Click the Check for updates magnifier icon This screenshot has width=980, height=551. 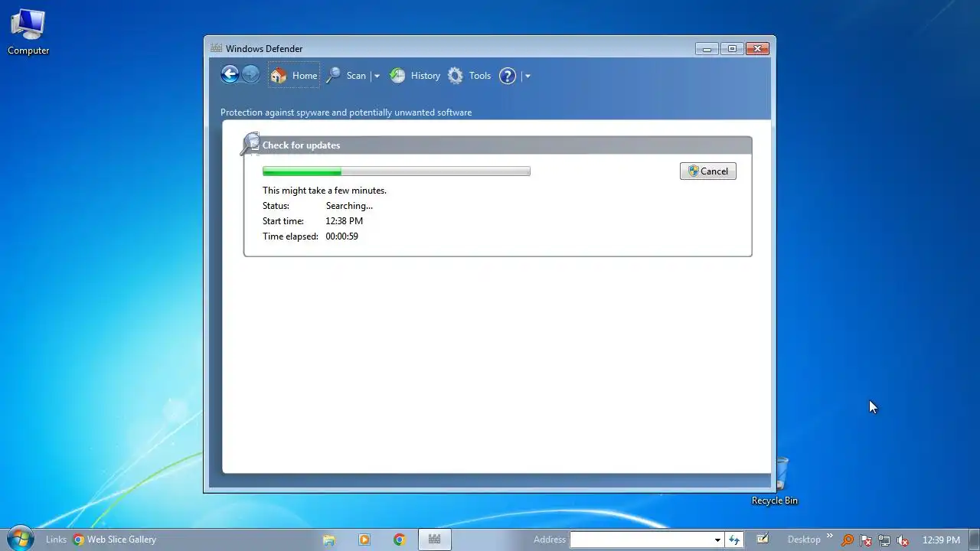(250, 144)
